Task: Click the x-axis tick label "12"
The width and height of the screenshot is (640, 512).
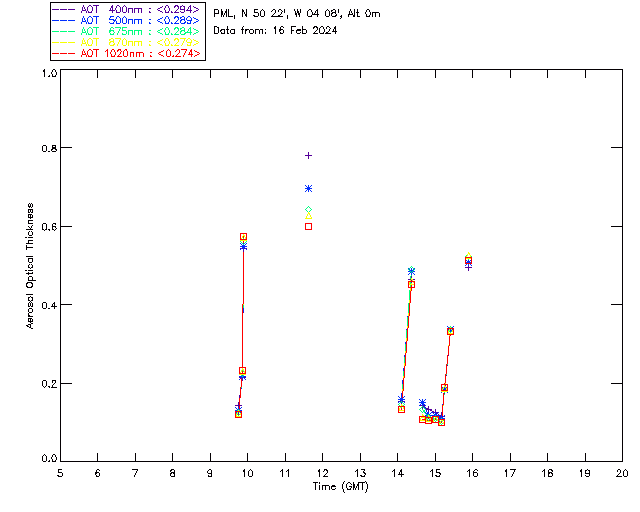Action: [x=322, y=473]
